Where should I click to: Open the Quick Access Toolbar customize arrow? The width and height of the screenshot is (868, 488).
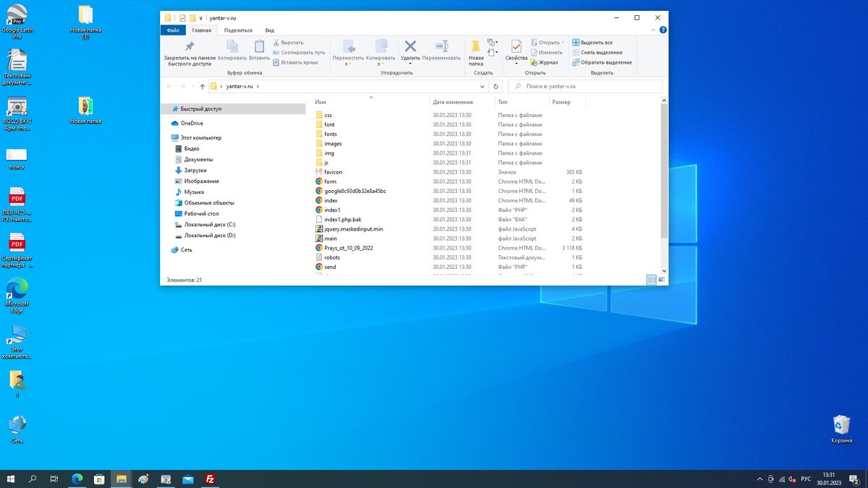click(201, 17)
